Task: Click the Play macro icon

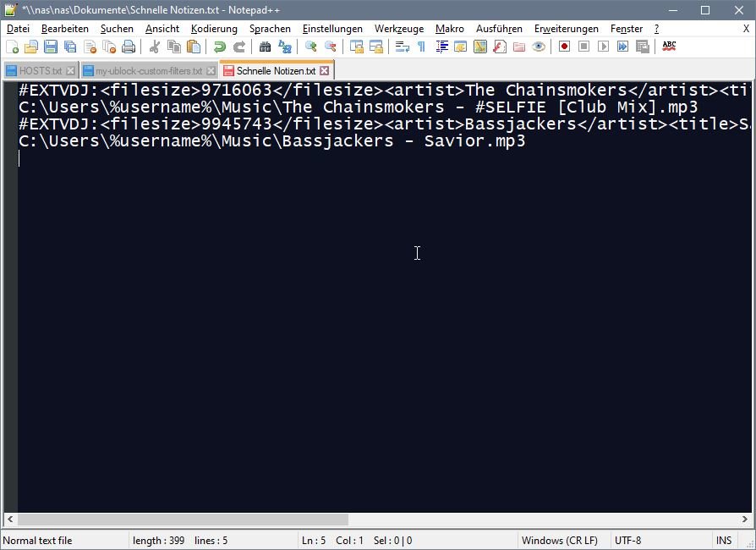Action: 603,47
